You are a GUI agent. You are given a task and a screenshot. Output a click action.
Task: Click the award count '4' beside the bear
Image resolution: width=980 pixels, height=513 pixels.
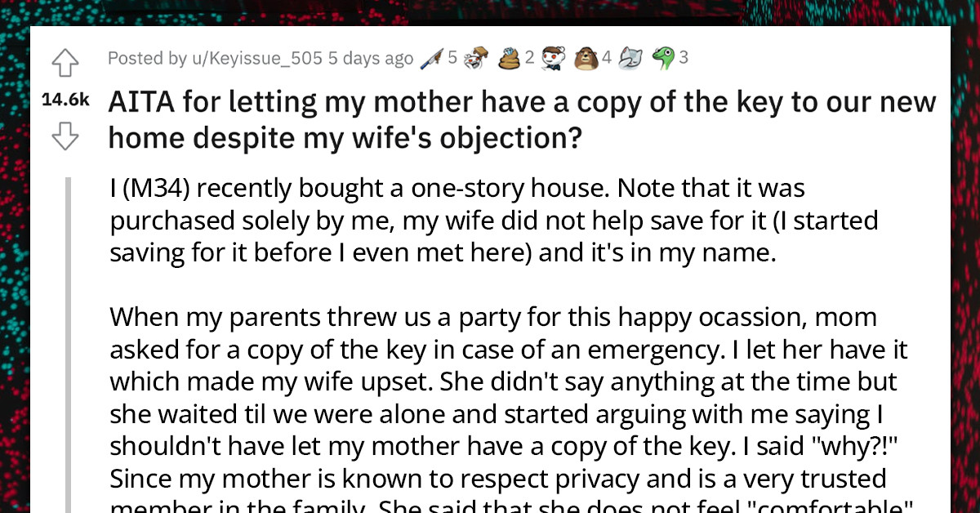click(605, 57)
